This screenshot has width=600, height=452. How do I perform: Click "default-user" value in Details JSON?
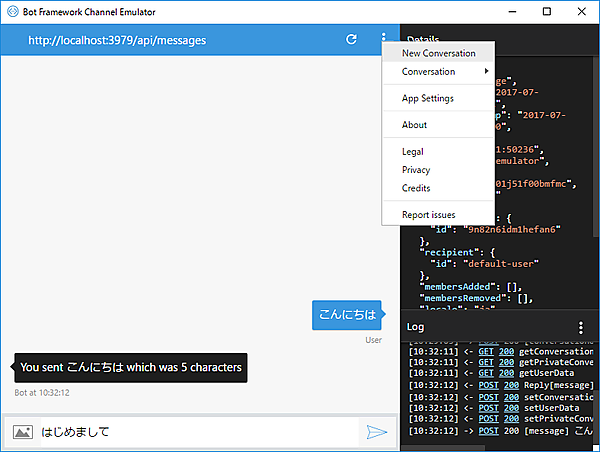click(501, 264)
